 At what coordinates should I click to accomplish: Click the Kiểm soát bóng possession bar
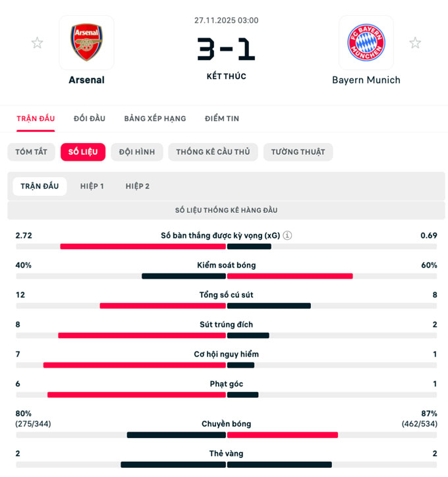coord(227,276)
